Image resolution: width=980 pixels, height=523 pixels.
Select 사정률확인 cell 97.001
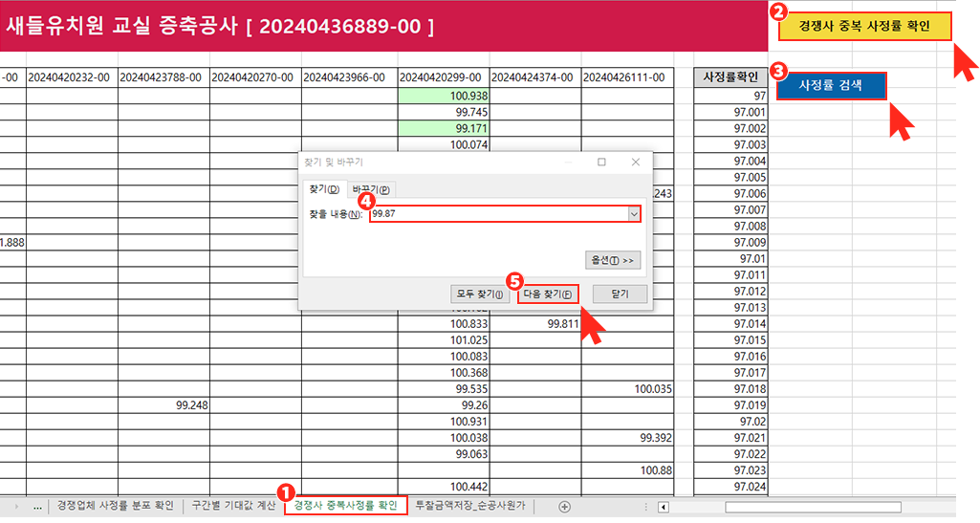click(x=730, y=112)
